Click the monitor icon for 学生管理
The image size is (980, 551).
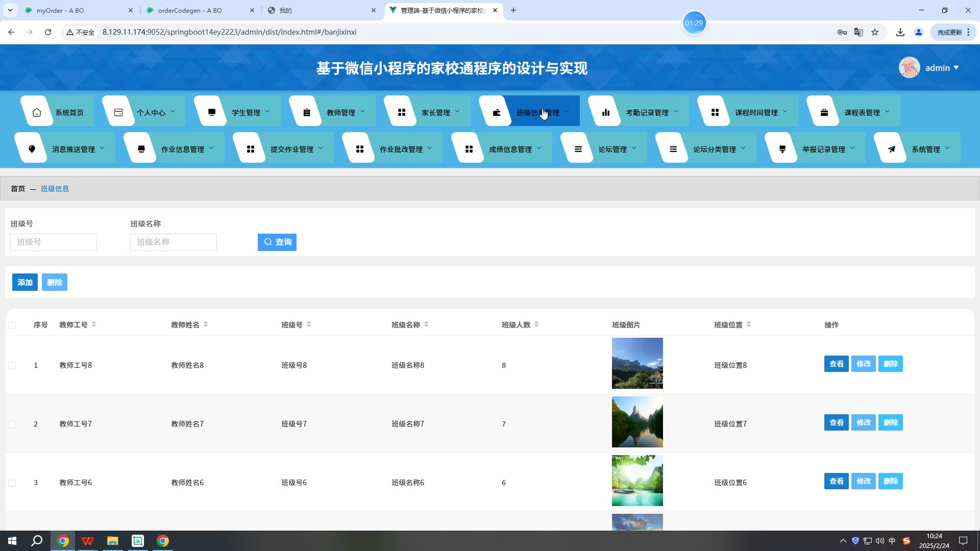212,112
